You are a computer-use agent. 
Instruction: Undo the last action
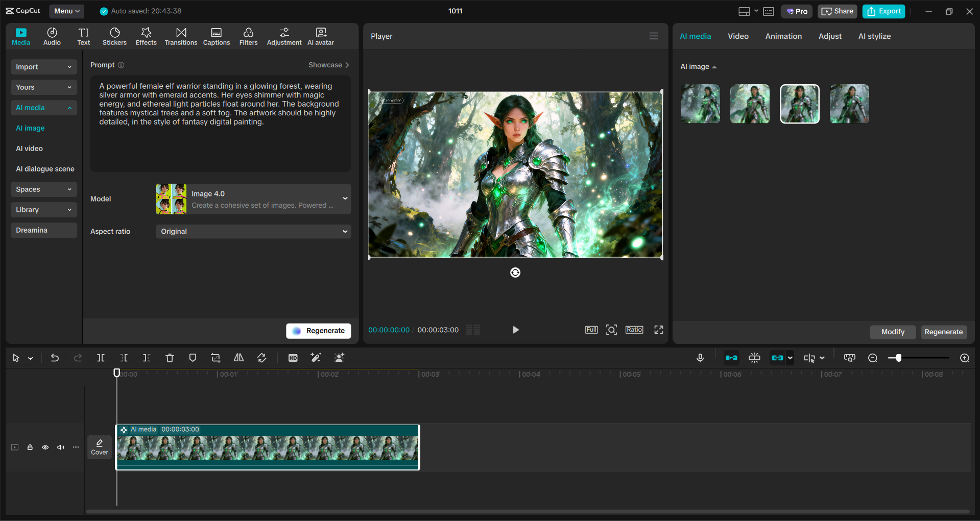pos(55,358)
